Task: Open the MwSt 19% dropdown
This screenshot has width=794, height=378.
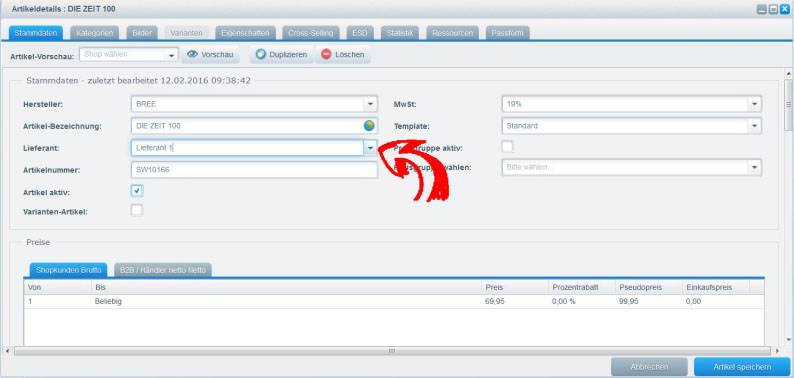Action: tap(755, 104)
